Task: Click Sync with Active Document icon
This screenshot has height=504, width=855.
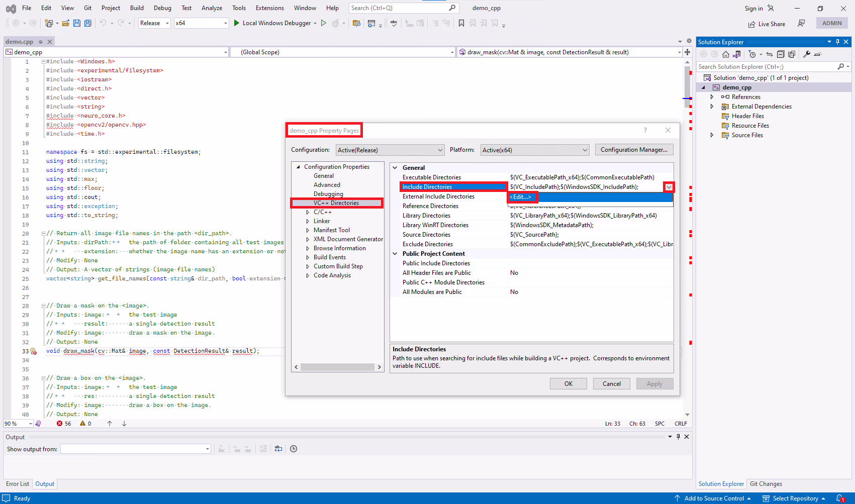Action: 769,54
